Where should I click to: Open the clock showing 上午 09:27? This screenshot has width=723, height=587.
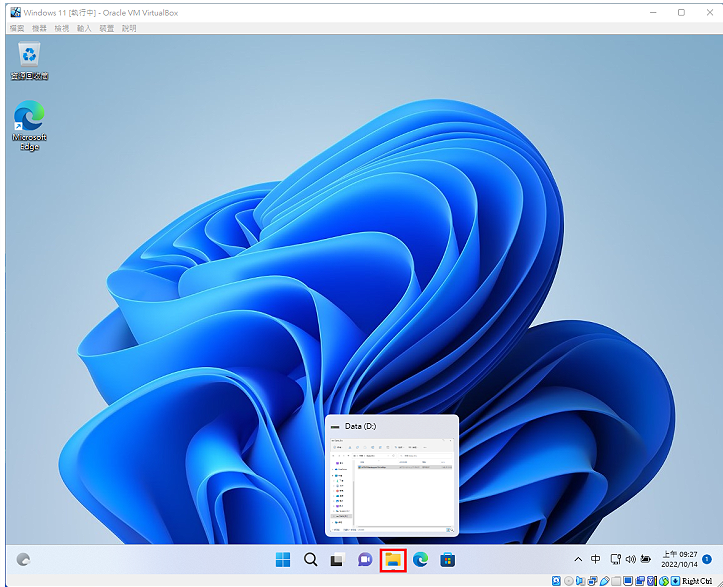(x=679, y=559)
